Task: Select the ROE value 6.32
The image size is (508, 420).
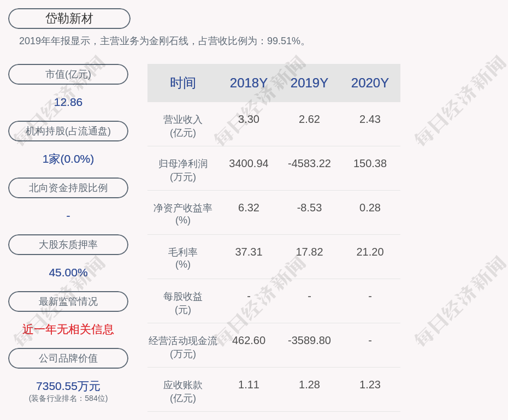Action: click(249, 208)
